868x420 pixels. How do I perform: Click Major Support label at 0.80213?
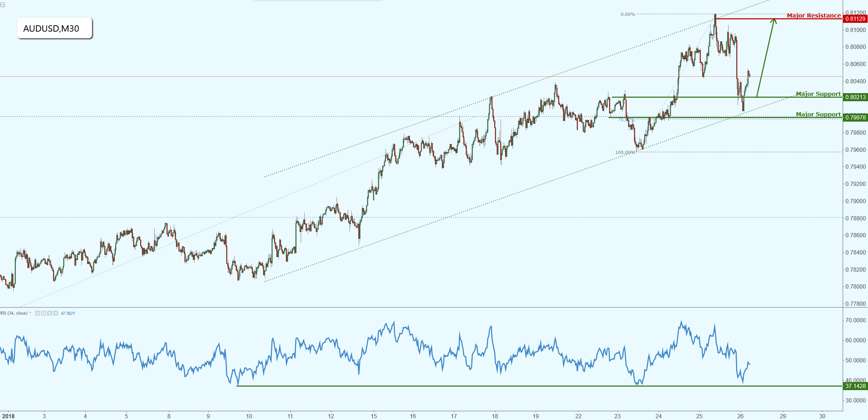pos(818,94)
